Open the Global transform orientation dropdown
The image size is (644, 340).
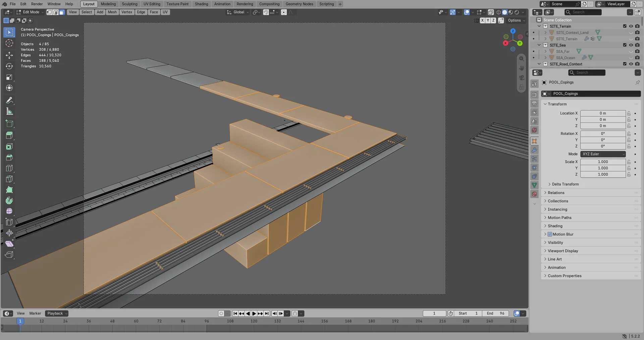pyautogui.click(x=238, y=12)
